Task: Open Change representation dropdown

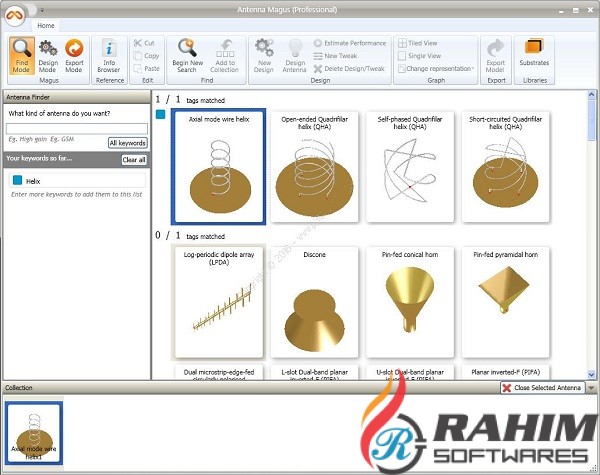Action: (x=436, y=69)
